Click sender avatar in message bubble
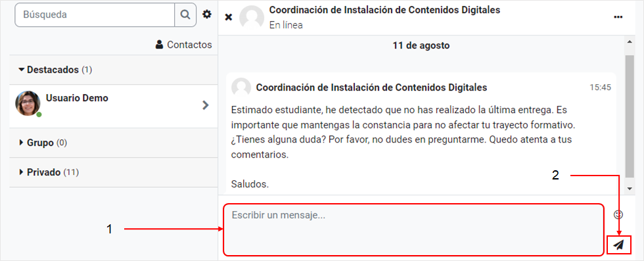This screenshot has height=261, width=644. 241,87
